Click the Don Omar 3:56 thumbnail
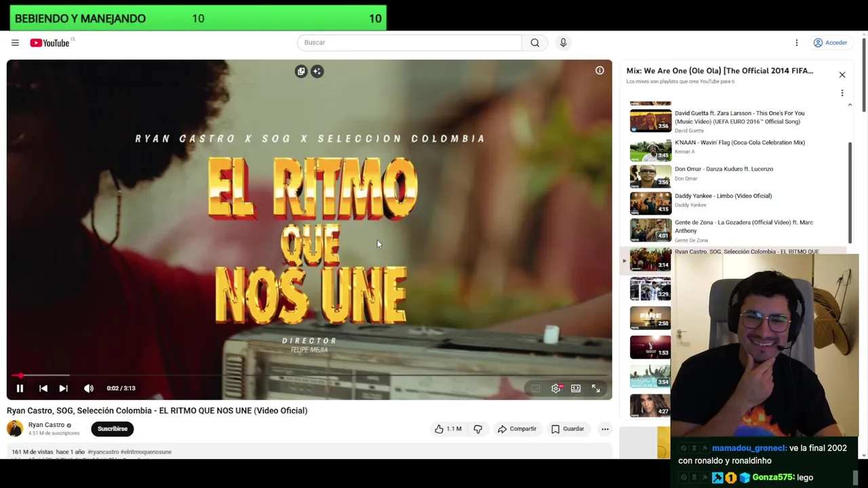This screenshot has width=868, height=488. (x=650, y=176)
